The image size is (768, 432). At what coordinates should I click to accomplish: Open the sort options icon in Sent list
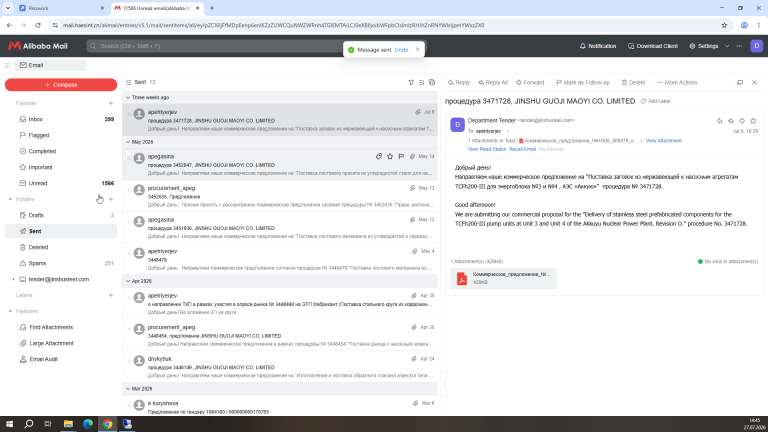(x=421, y=82)
